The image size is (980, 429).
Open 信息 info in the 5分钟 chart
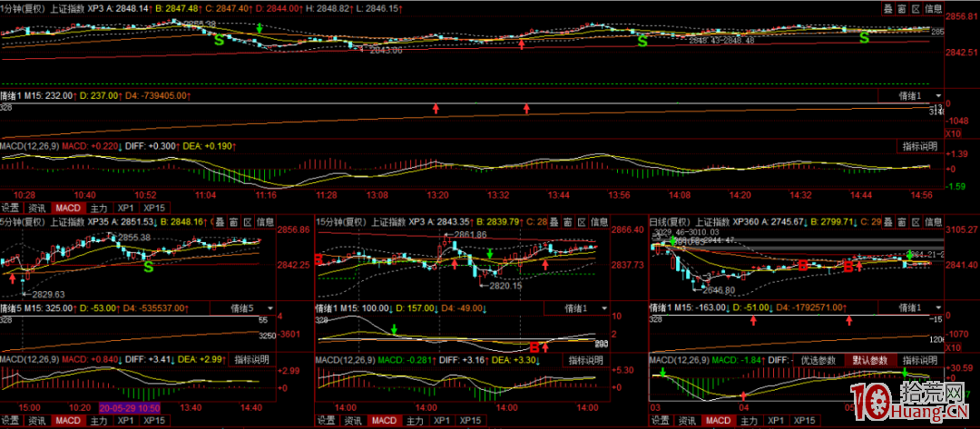265,221
